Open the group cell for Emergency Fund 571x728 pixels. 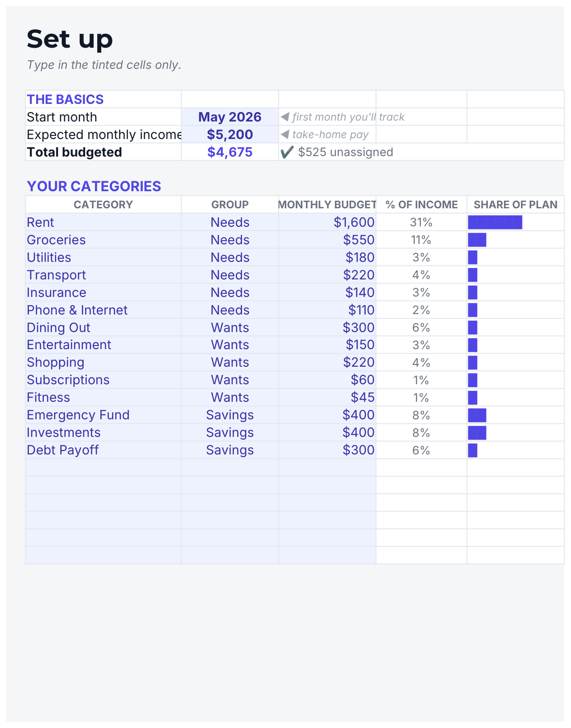pos(230,415)
